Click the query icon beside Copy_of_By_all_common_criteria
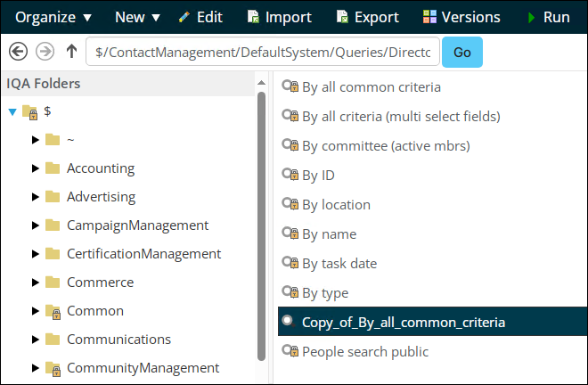 [289, 322]
